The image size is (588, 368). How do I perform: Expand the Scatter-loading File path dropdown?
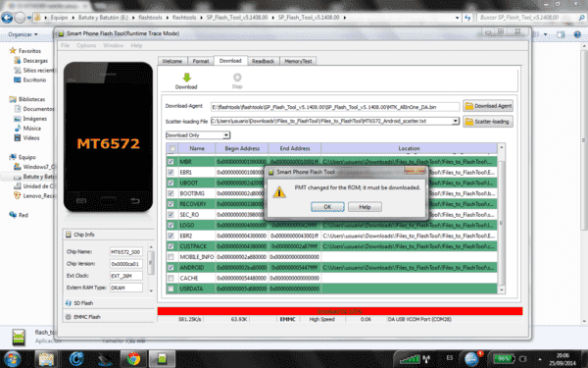[x=456, y=122]
